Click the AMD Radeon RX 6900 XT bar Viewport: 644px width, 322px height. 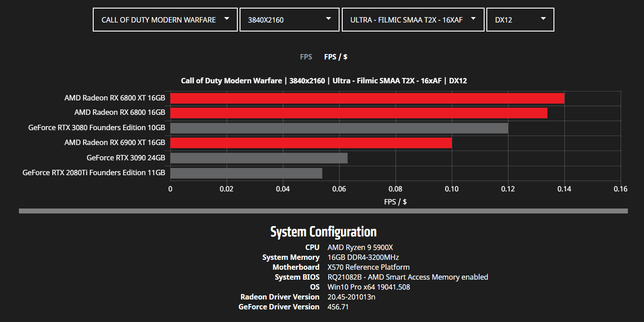point(311,143)
